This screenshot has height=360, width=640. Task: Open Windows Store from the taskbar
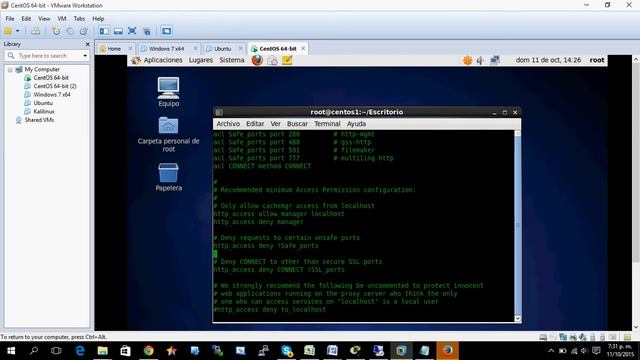125,351
